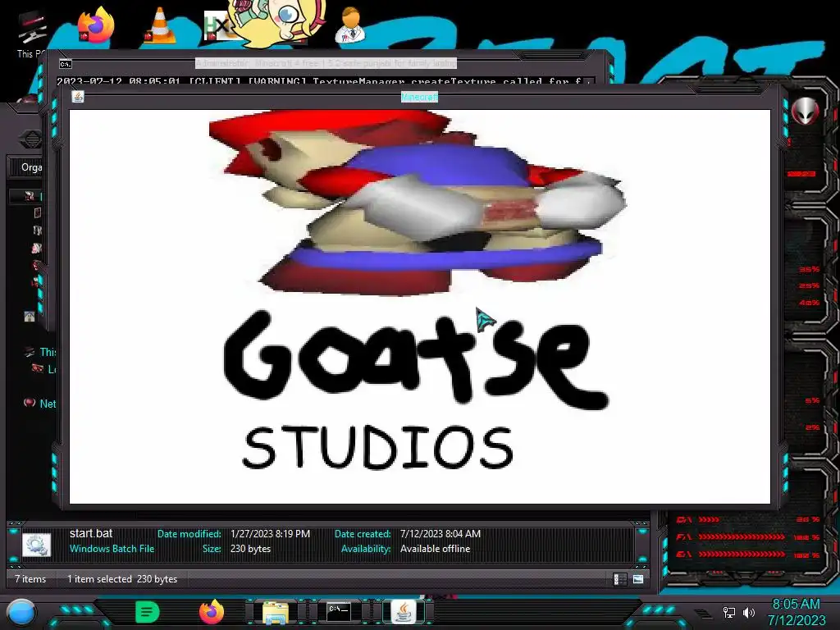Open the doctor figure desktop shortcut

click(350, 25)
